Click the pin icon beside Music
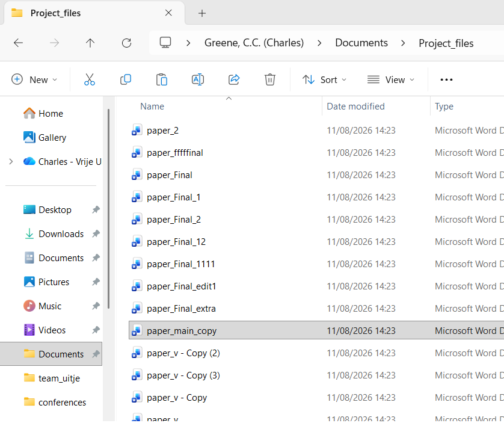 (96, 306)
